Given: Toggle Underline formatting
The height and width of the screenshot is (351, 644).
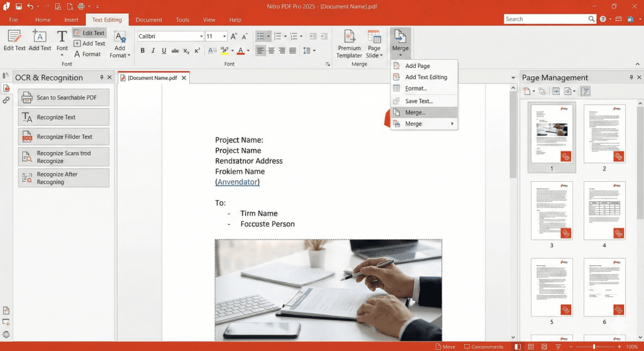Looking at the screenshot, I should 164,50.
